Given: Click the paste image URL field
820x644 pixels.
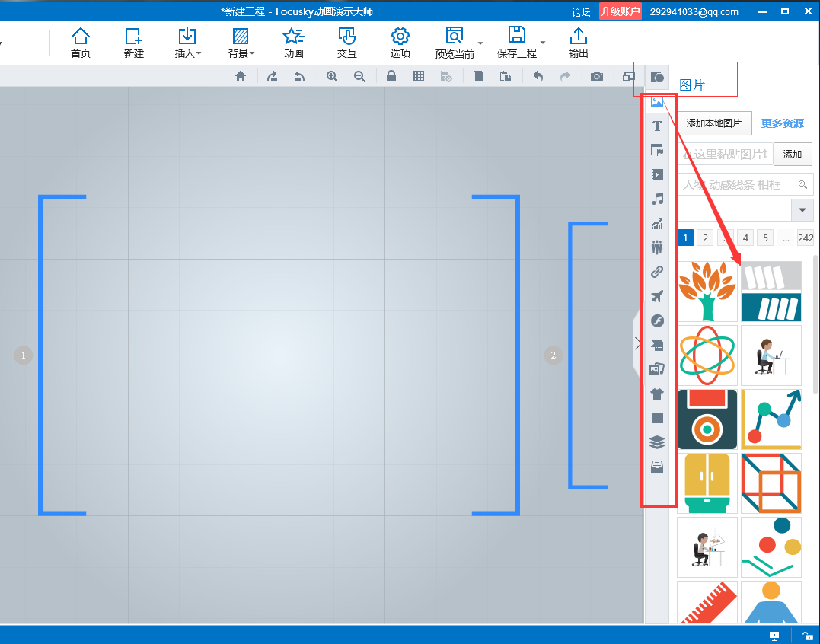Looking at the screenshot, I should [x=725, y=155].
